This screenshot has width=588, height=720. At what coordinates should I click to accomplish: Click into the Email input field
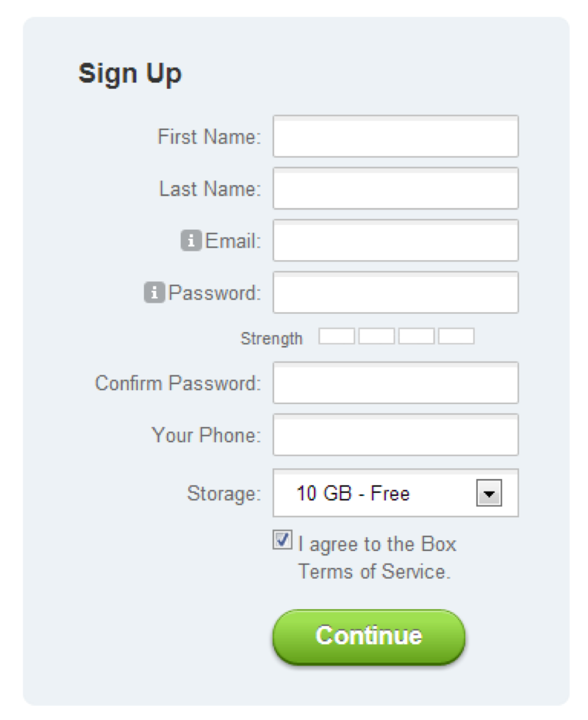395,240
